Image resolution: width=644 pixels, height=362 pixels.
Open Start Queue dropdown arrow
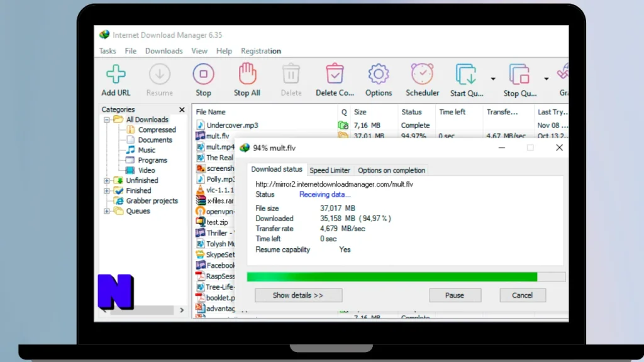coord(493,79)
